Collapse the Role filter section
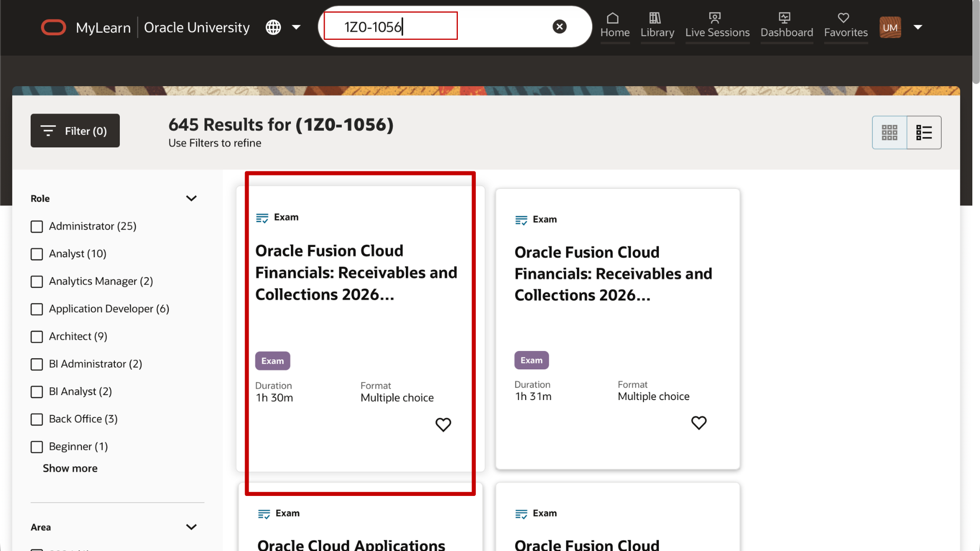 tap(191, 198)
